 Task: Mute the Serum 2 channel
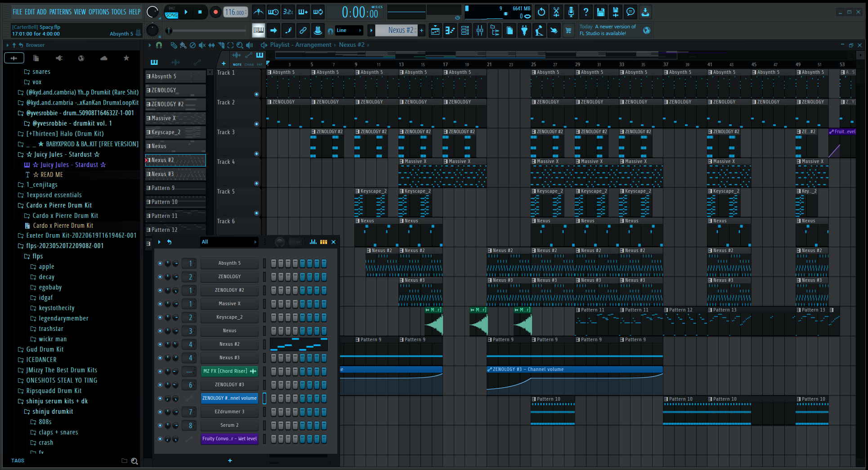coord(160,425)
